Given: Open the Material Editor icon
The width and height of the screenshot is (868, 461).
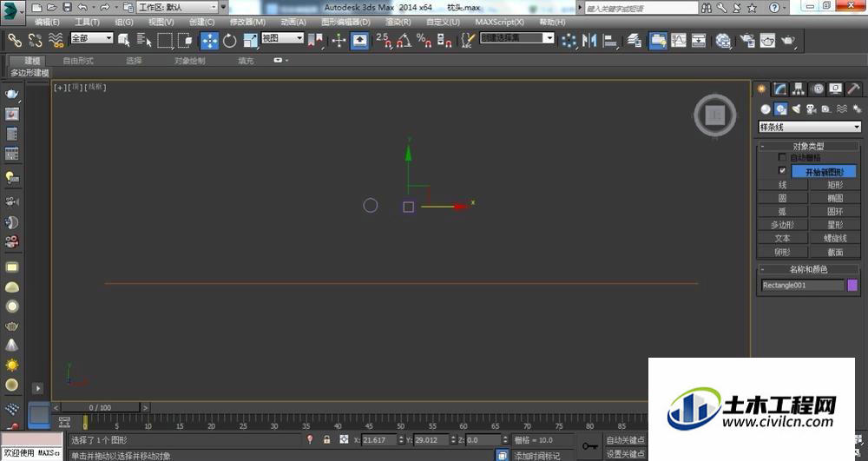Looking at the screenshot, I should pos(723,41).
